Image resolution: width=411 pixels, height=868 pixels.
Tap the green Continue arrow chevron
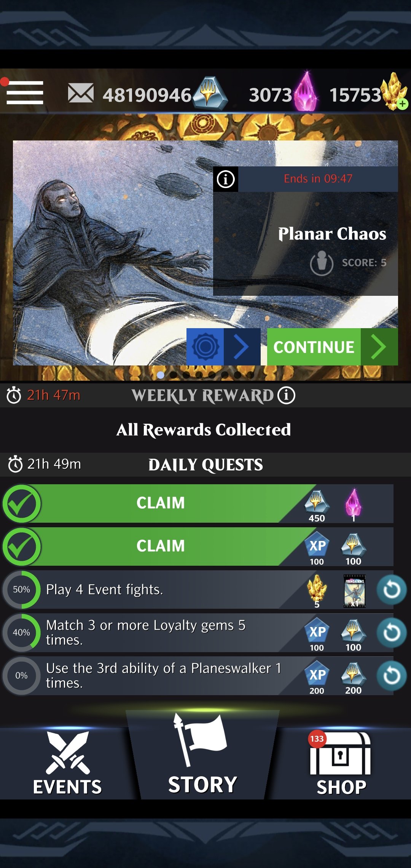pyautogui.click(x=379, y=347)
